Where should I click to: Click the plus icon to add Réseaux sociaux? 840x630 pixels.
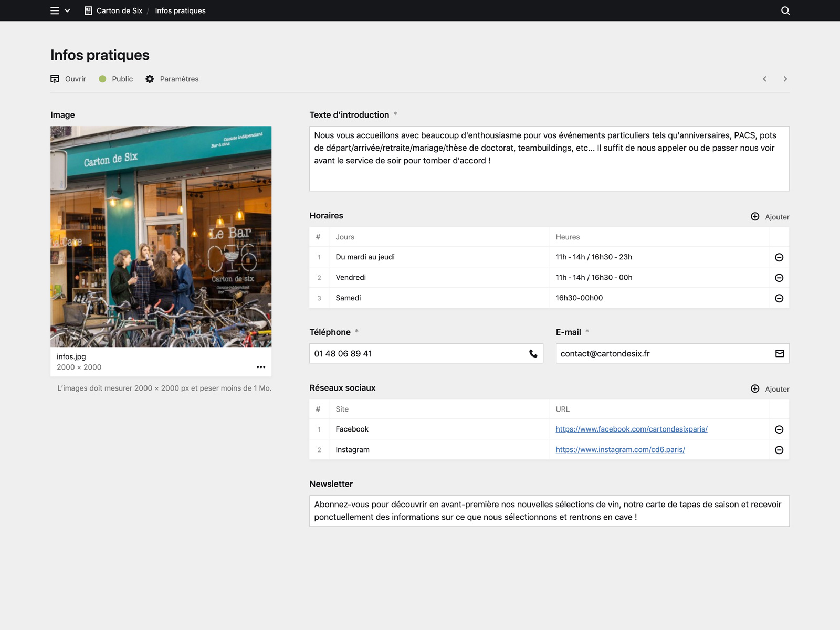tap(755, 389)
